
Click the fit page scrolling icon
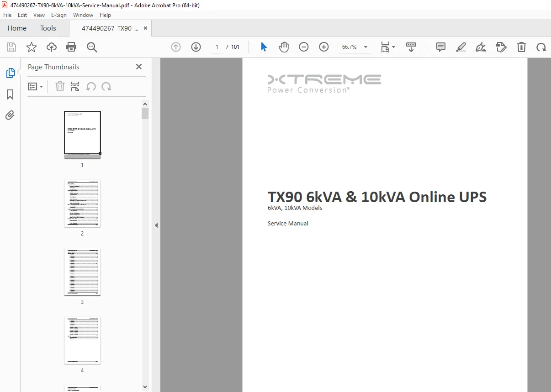tap(385, 47)
